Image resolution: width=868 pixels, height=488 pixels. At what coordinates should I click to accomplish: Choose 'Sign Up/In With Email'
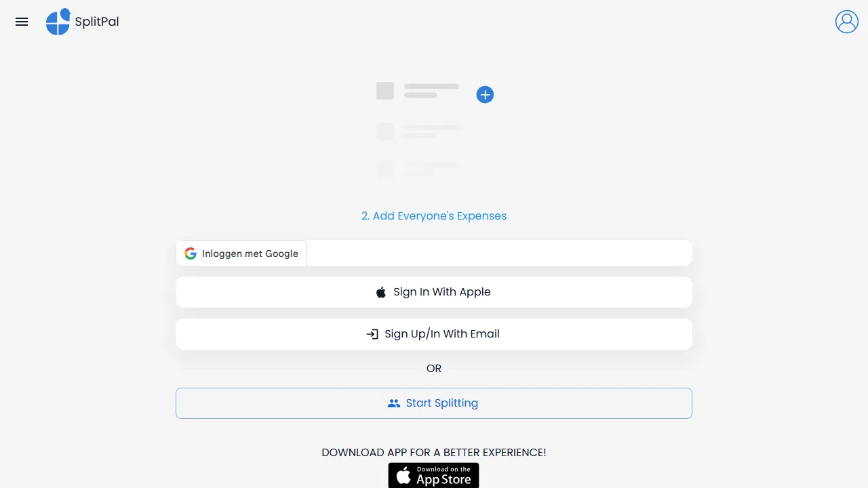(x=433, y=333)
